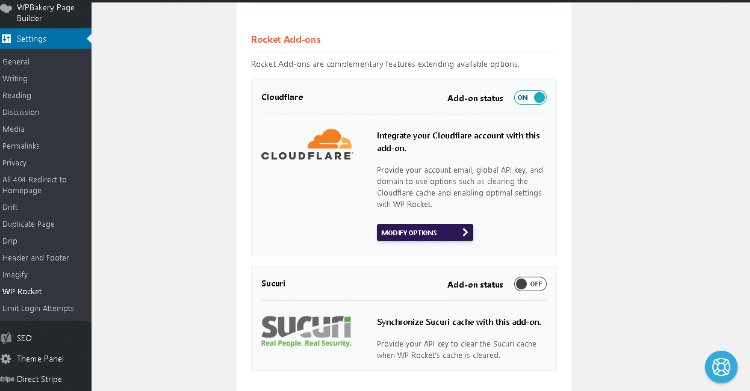Enable the Sucuri add-on toggle
This screenshot has height=391, width=750.
[530, 284]
